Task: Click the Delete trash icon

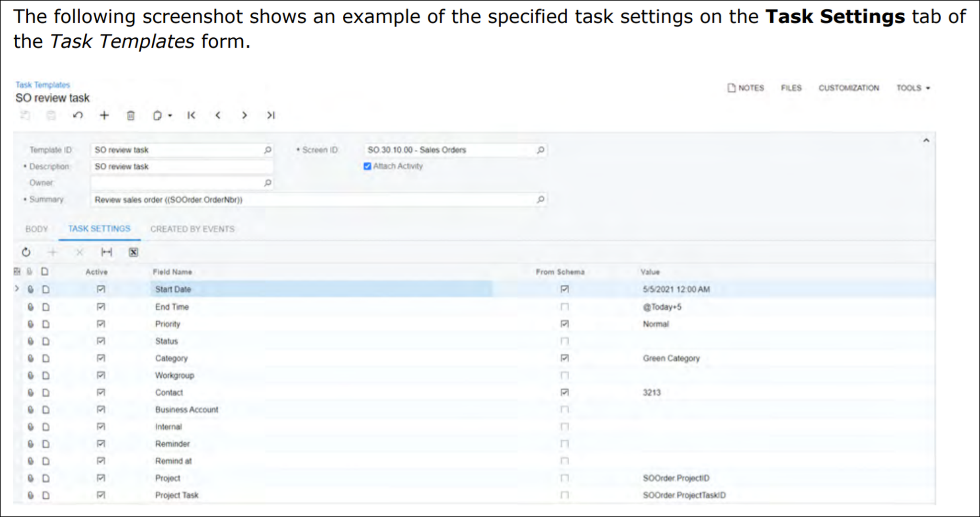Action: (131, 115)
